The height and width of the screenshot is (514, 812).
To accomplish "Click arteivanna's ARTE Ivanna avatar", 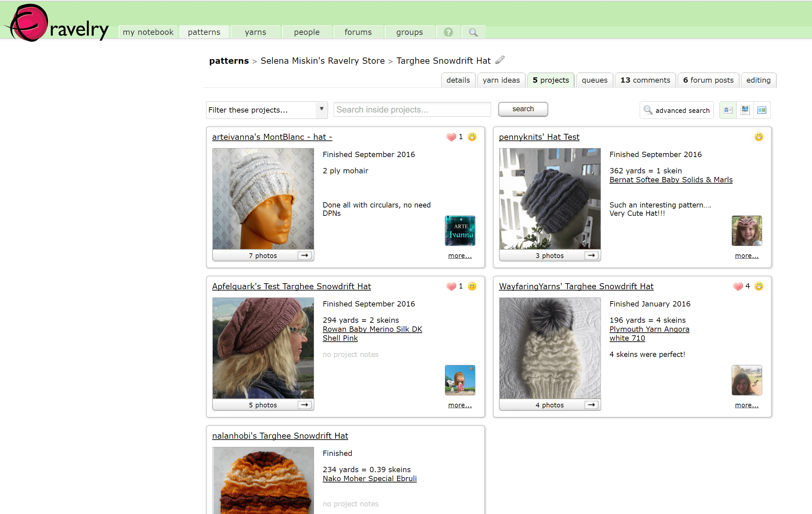I will [460, 231].
